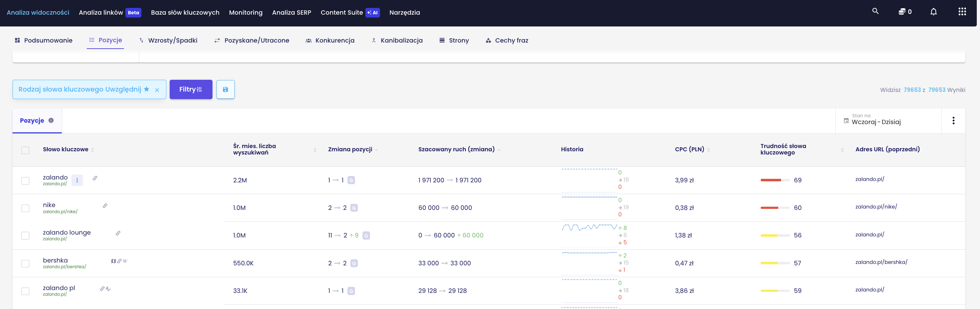Switch to Konkurencja tab

(330, 40)
